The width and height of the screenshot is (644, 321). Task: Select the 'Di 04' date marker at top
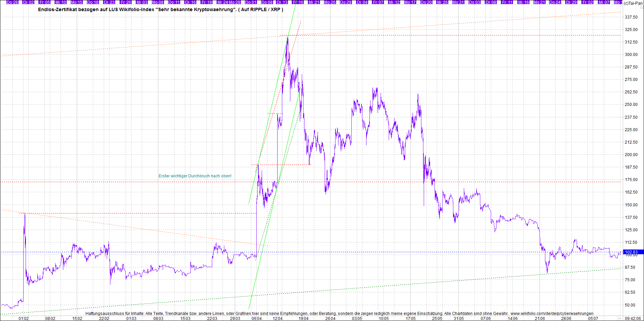pyautogui.click(x=362, y=2)
